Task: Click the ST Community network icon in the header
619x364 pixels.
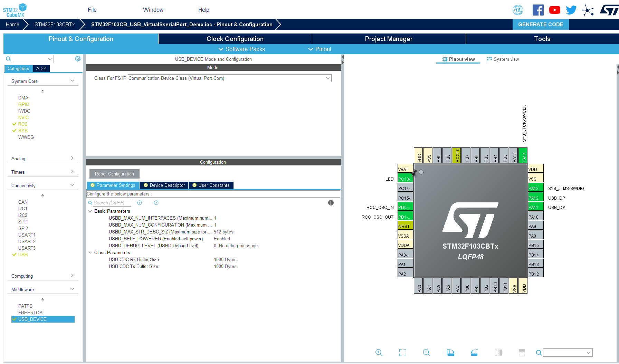Action: pyautogui.click(x=588, y=10)
